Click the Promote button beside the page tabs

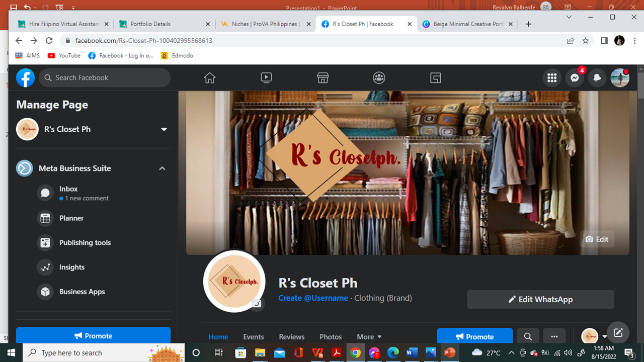(475, 337)
